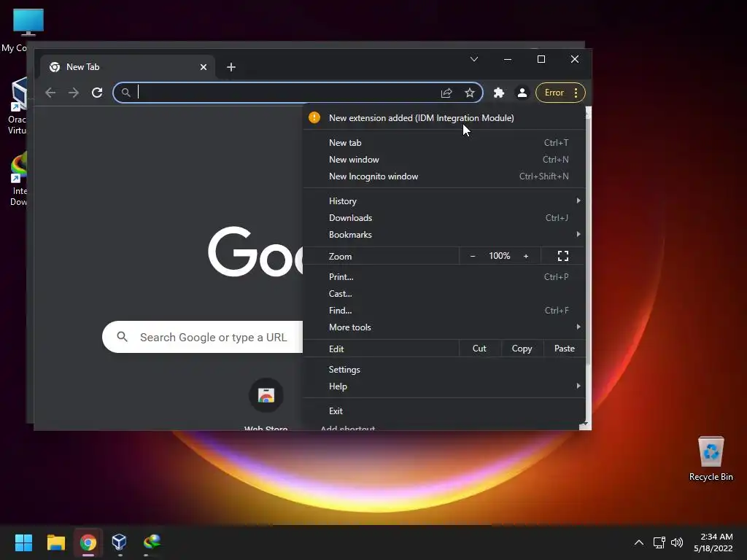747x560 pixels.
Task: Expand the History submenu
Action: pos(444,201)
